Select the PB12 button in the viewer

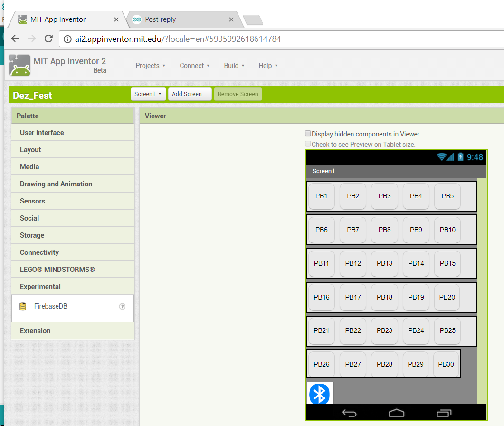point(353,263)
